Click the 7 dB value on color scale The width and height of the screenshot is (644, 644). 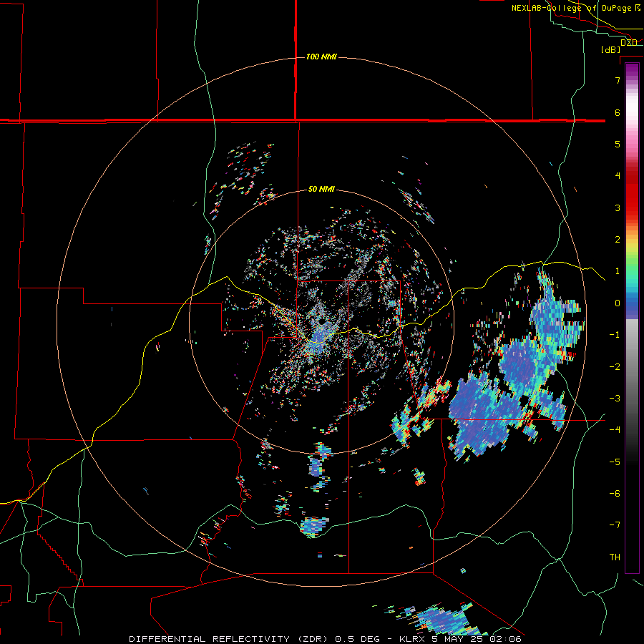pyautogui.click(x=618, y=81)
